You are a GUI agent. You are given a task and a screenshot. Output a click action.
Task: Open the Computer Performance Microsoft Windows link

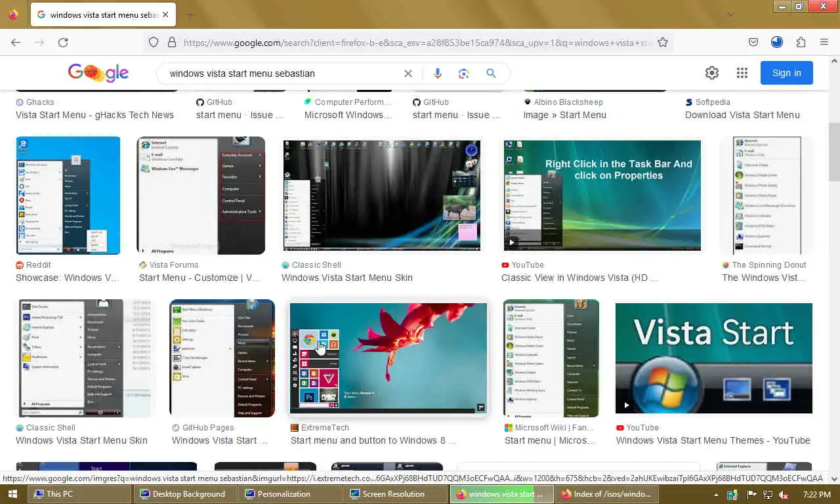click(x=348, y=115)
